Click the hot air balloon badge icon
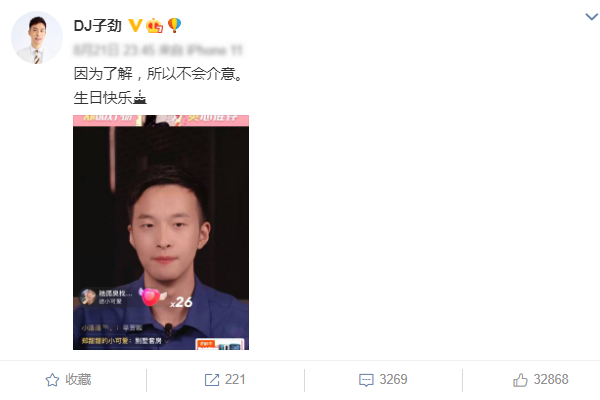The width and height of the screenshot is (600, 400). (x=174, y=25)
